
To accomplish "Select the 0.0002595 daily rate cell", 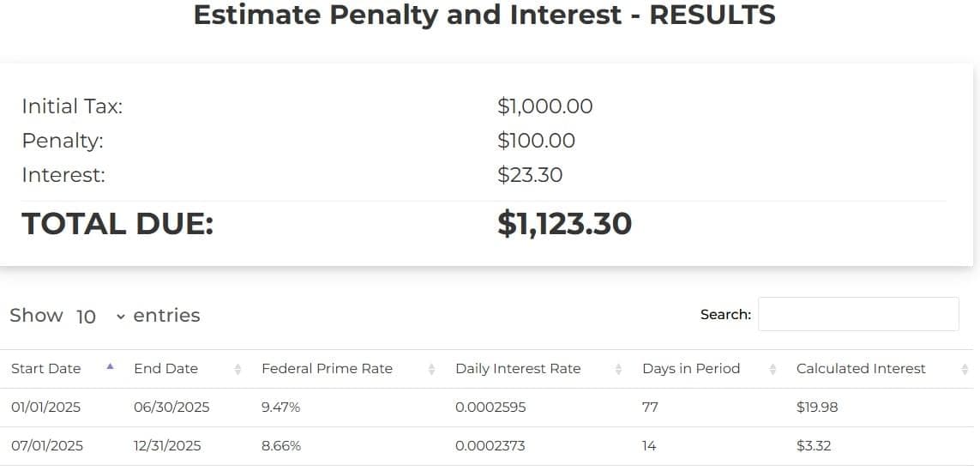I will click(x=490, y=408).
